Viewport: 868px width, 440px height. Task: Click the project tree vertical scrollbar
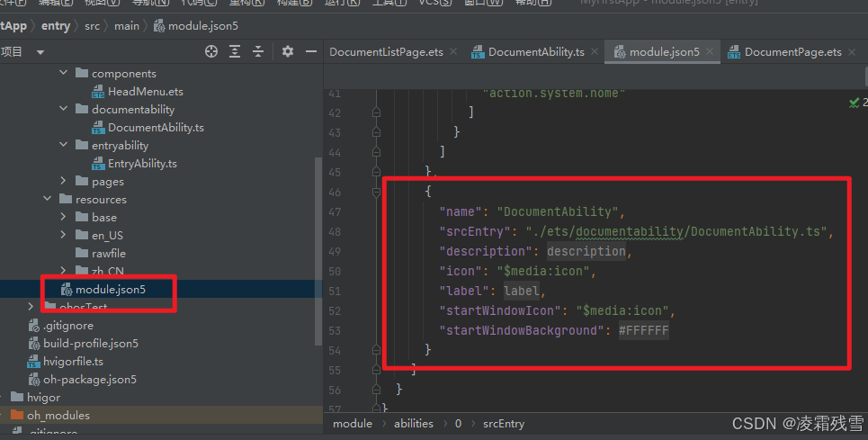(x=318, y=252)
